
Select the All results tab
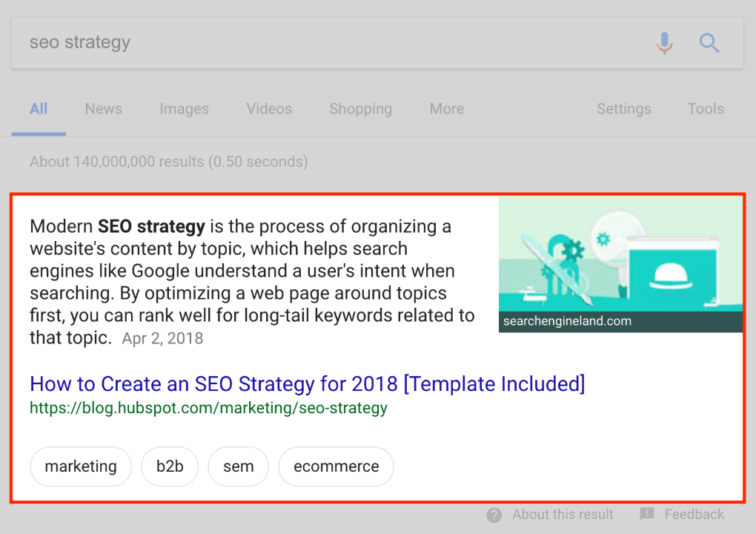click(x=39, y=109)
